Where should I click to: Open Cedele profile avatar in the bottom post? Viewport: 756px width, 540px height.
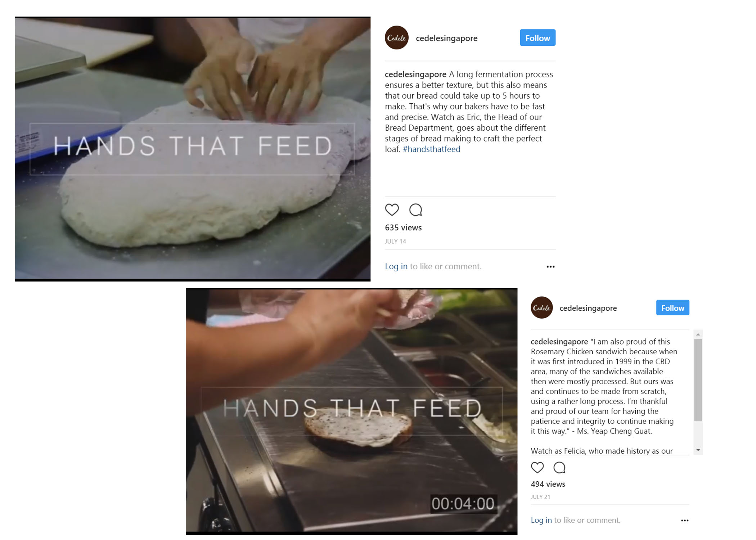541,307
